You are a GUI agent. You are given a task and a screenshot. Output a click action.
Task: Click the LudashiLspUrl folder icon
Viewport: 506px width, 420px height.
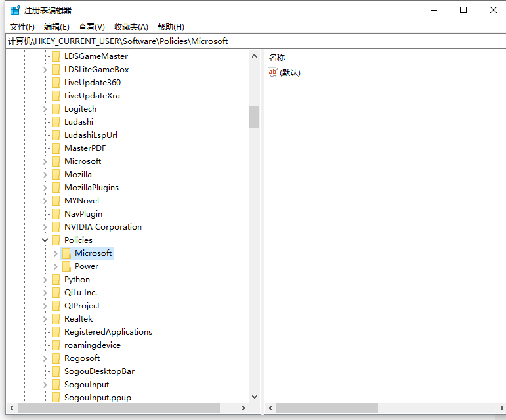point(56,135)
